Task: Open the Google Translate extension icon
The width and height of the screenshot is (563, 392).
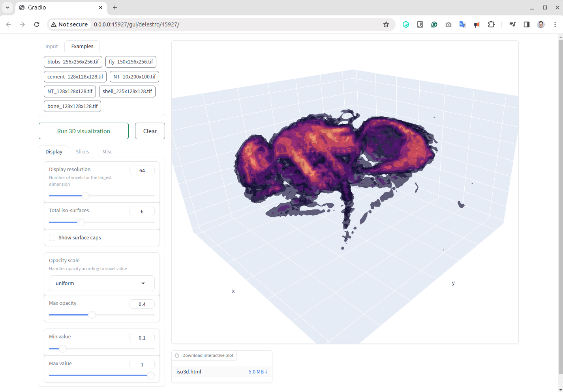Action: click(x=463, y=24)
